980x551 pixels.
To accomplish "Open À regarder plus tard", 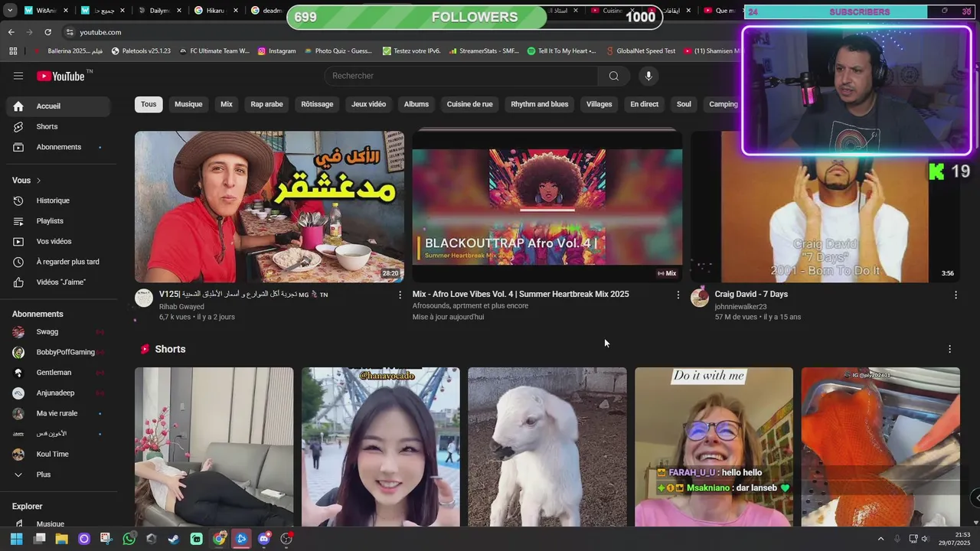I will click(58, 262).
